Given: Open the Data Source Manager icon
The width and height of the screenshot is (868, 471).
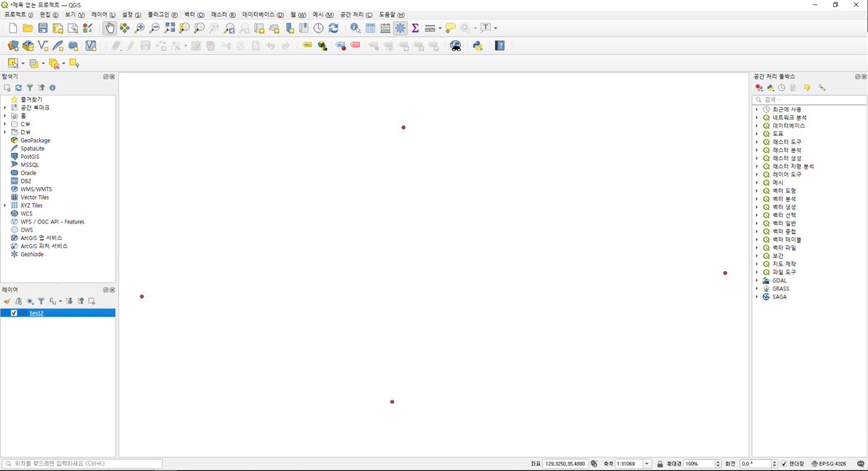Looking at the screenshot, I should (12, 46).
